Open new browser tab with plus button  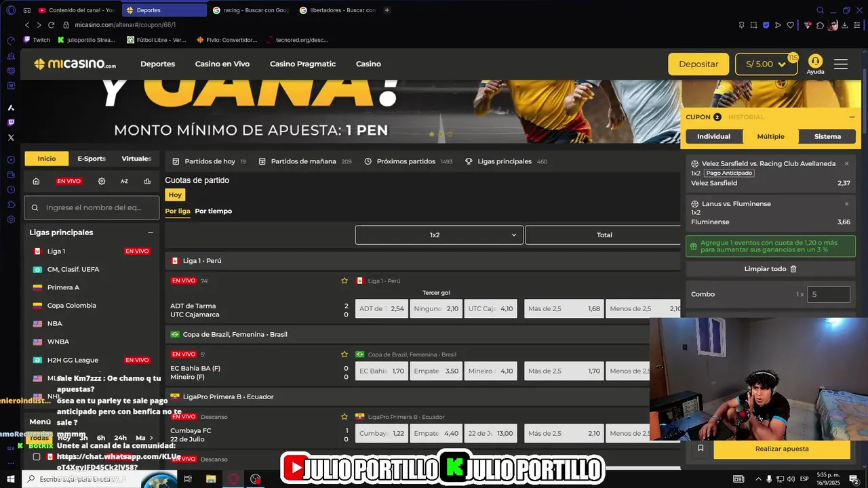coord(387,10)
